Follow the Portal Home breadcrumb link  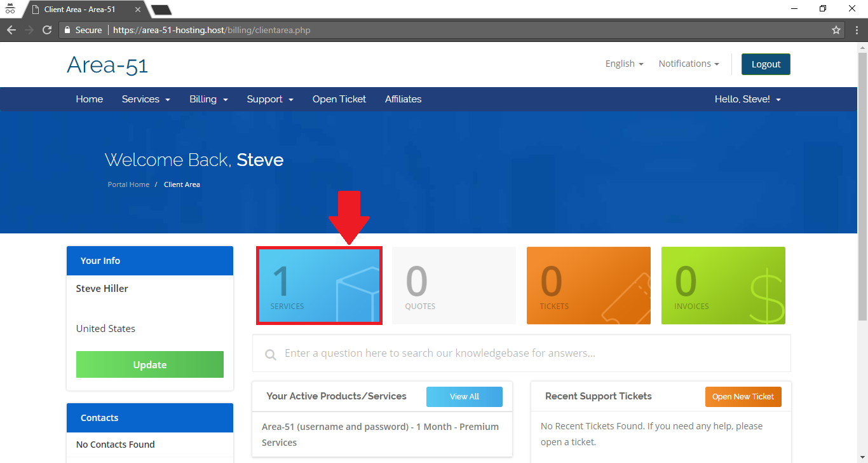point(128,184)
